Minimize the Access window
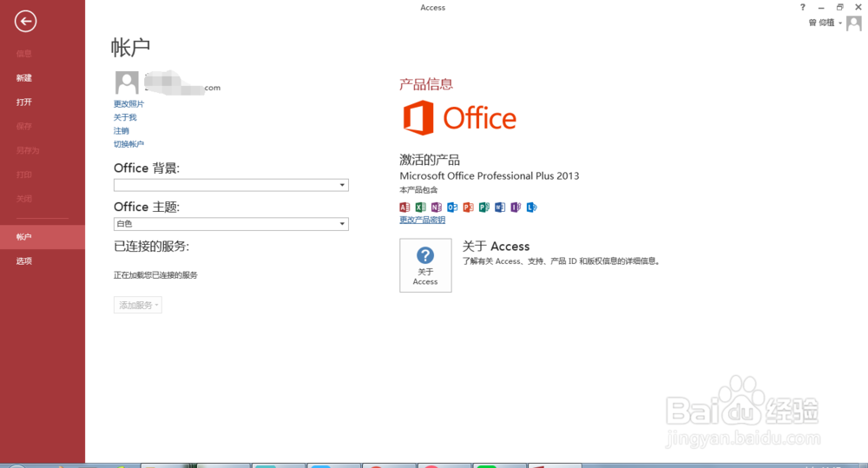 point(821,7)
